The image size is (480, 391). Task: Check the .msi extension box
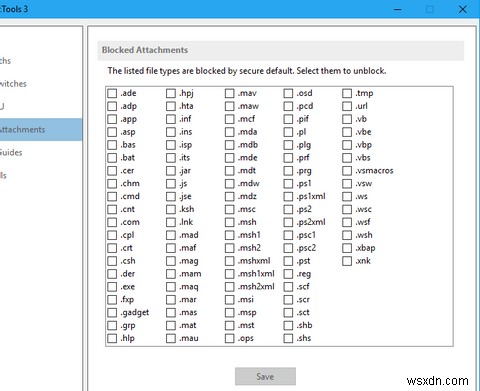tap(229, 300)
